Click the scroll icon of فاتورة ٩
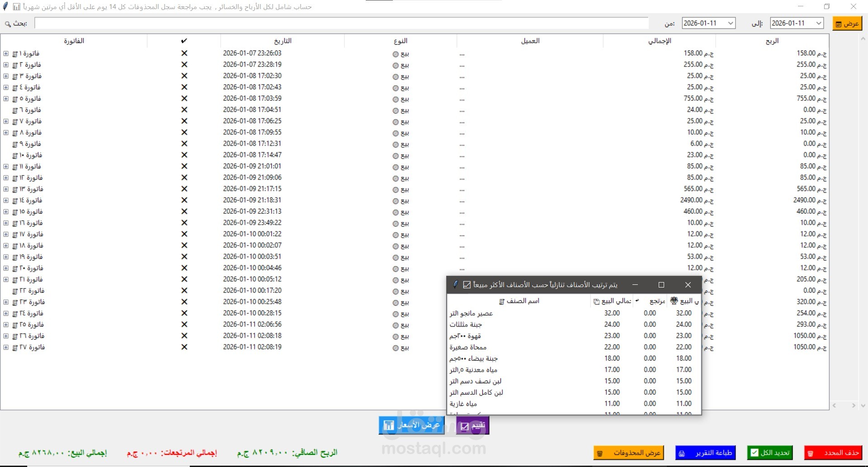This screenshot has height=467, width=868. pyautogui.click(x=15, y=144)
